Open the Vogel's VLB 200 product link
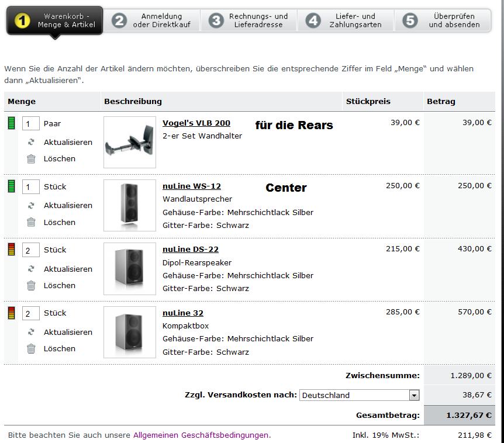 [x=196, y=123]
